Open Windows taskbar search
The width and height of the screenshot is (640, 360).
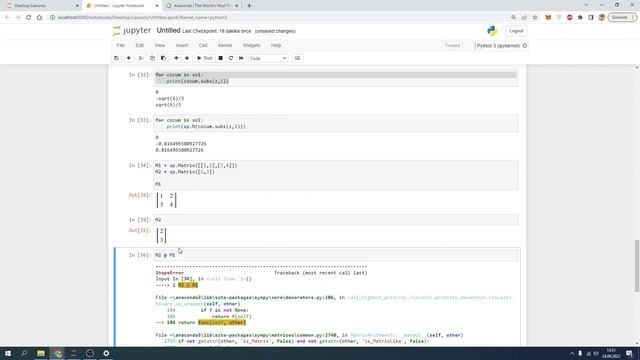[24, 353]
